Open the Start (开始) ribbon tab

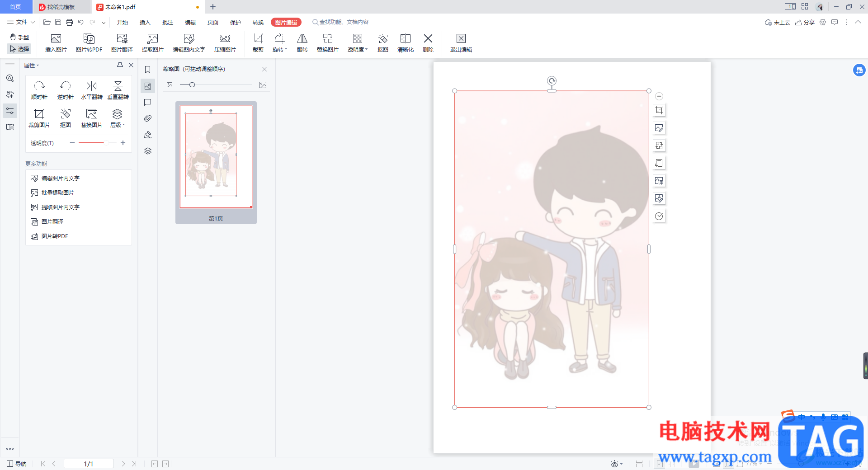[x=123, y=22]
